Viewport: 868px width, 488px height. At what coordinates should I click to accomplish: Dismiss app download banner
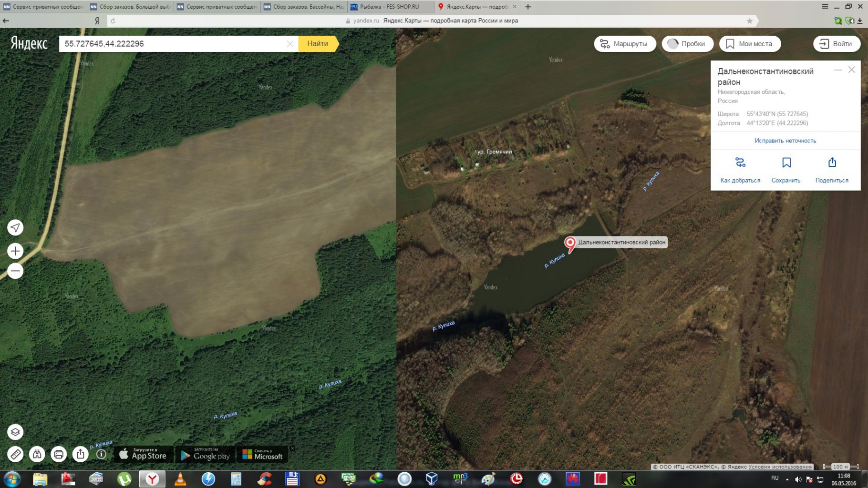pyautogui.click(x=292, y=448)
